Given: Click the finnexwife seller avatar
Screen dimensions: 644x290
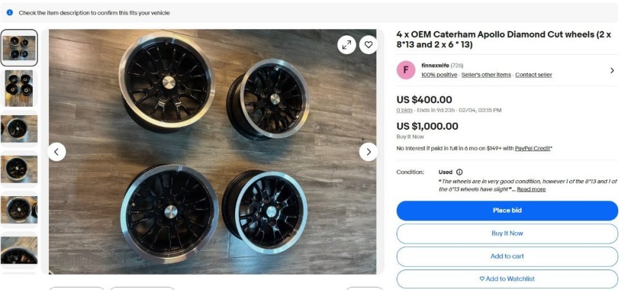Looking at the screenshot, I should click(x=406, y=70).
